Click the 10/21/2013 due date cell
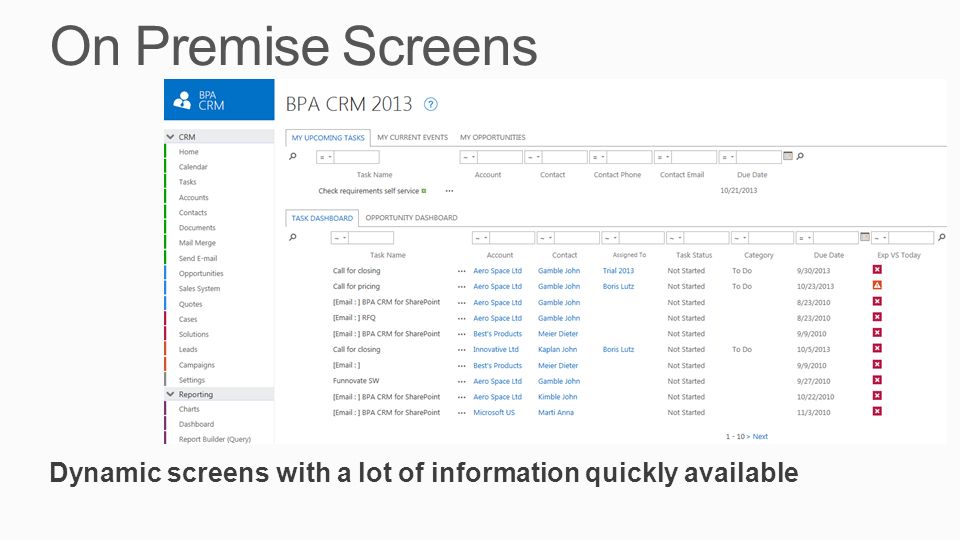This screenshot has width=960, height=540. coord(738,190)
